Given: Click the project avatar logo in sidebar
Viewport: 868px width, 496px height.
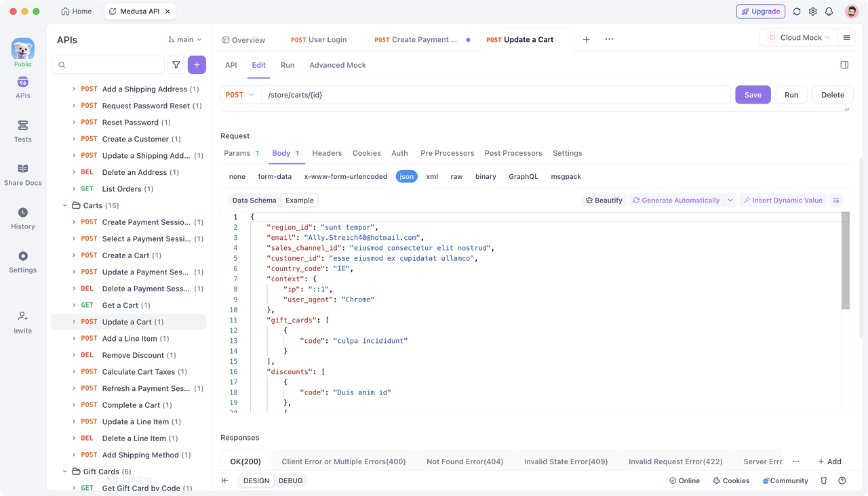Looking at the screenshot, I should (x=22, y=49).
